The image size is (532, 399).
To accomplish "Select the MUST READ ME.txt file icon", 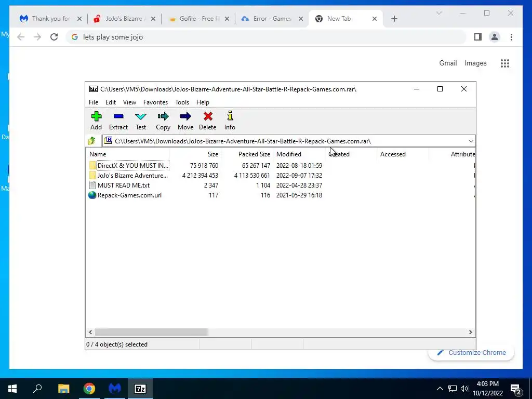I will tap(92, 185).
